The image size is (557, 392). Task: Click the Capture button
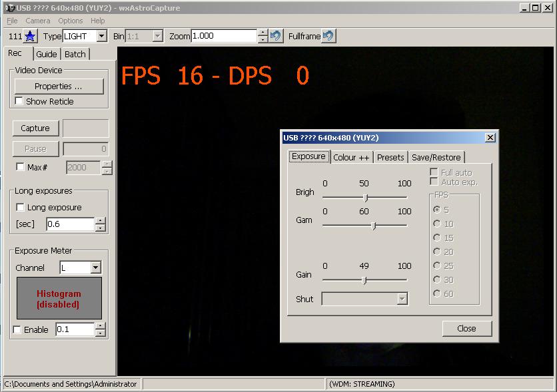tap(35, 128)
